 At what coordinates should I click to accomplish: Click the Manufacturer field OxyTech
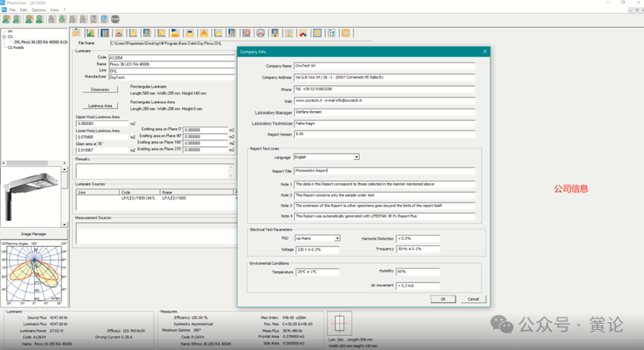coord(171,78)
